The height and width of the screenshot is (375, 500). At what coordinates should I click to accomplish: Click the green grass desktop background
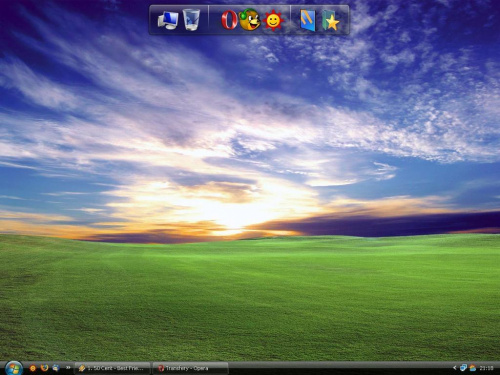pyautogui.click(x=250, y=300)
